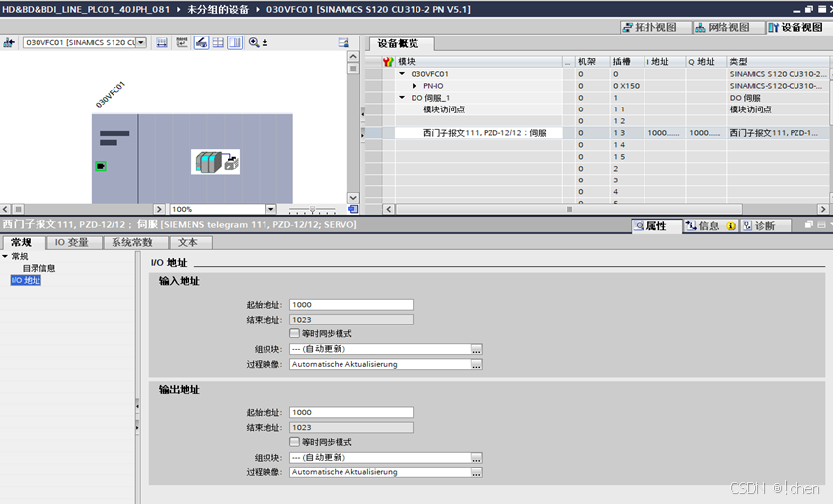This screenshot has width=833, height=504.
Task: Open input process image browse button
Action: (476, 364)
